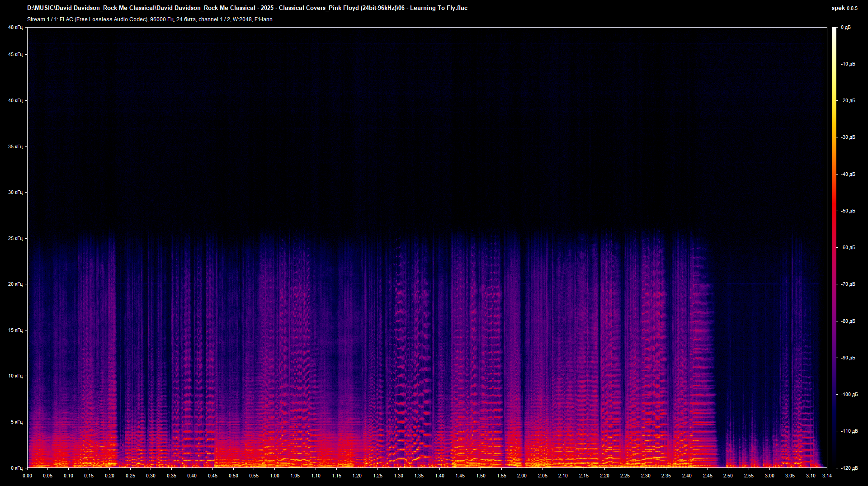This screenshot has height=486, width=868.
Task: Click the 0:55 time axis label
Action: [x=254, y=476]
